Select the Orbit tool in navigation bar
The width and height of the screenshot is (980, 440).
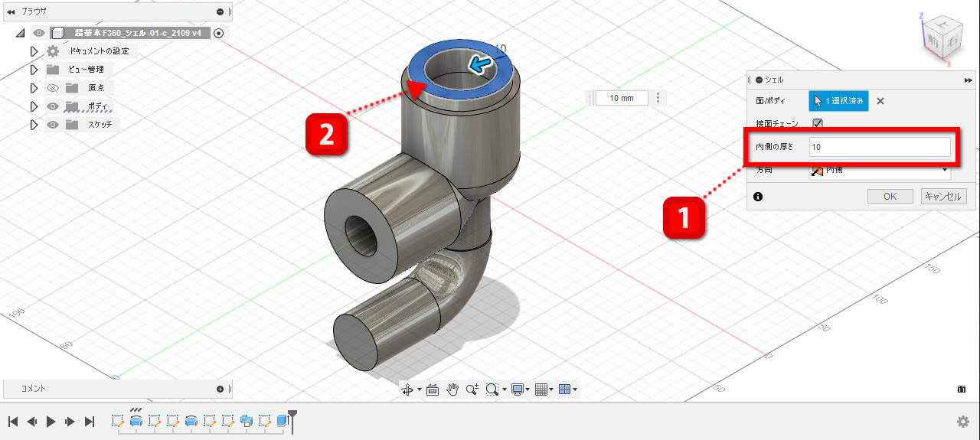click(408, 389)
